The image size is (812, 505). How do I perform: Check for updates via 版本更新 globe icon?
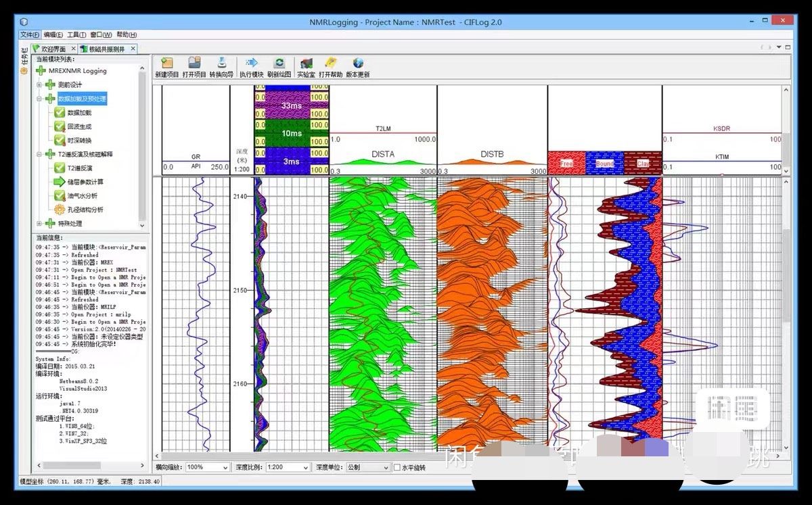[x=358, y=64]
